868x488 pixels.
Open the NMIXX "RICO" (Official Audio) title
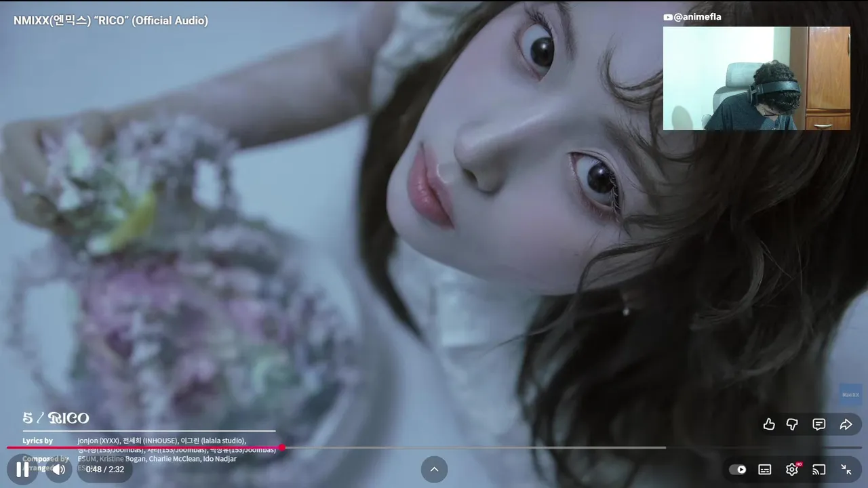pos(111,20)
